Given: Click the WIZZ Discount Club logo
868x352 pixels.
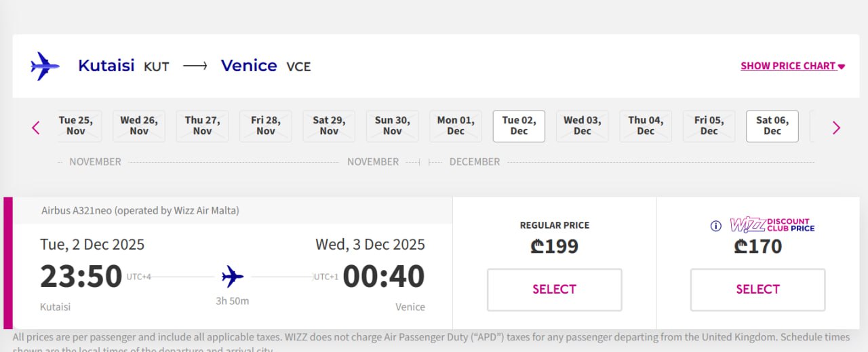Looking at the screenshot, I should coord(772,225).
